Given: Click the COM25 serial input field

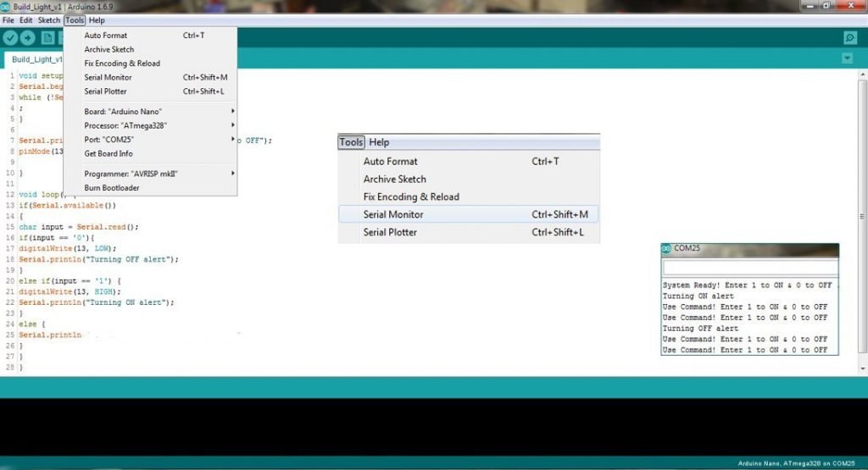Looking at the screenshot, I should point(748,266).
